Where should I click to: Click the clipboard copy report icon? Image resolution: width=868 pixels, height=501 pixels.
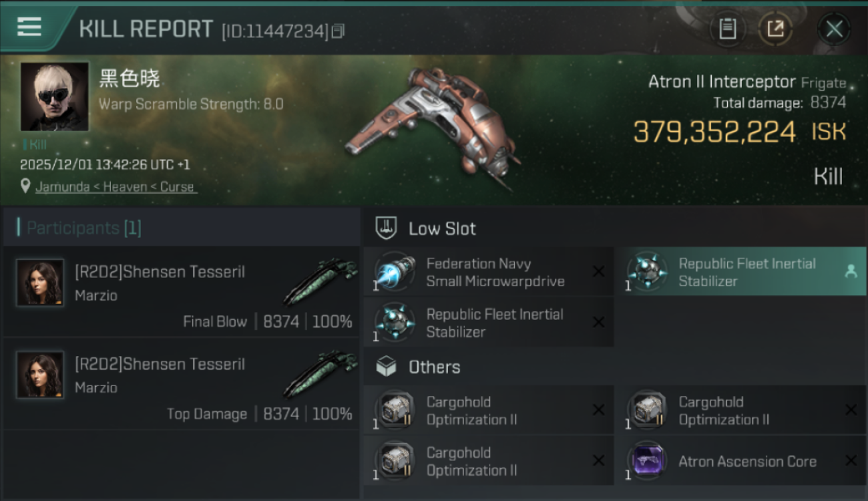pyautogui.click(x=727, y=29)
